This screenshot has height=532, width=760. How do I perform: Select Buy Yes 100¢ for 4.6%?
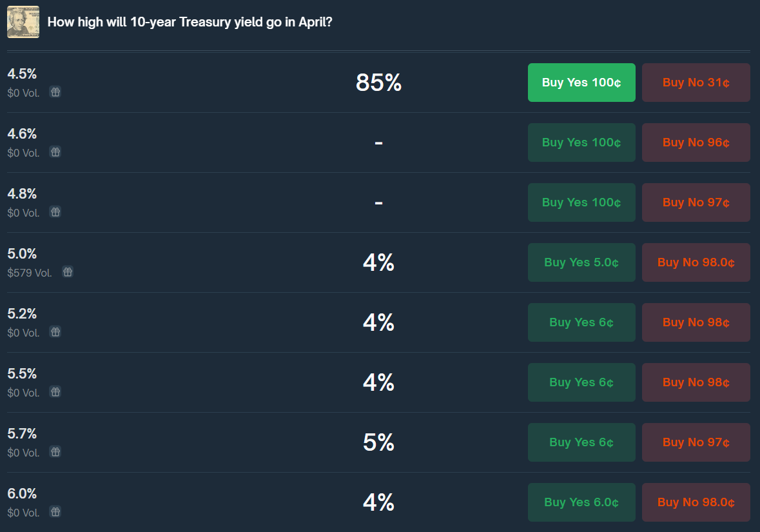coord(581,143)
